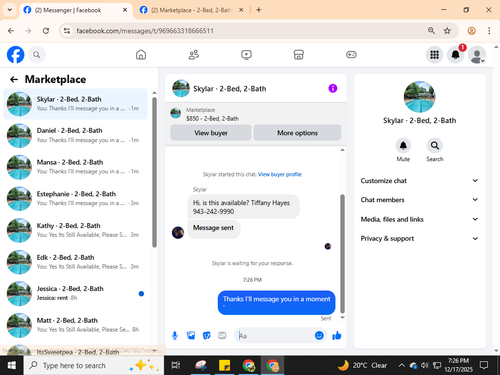The height and width of the screenshot is (375, 500).
Task: Close the Marketplace browser tab
Action: 241,10
